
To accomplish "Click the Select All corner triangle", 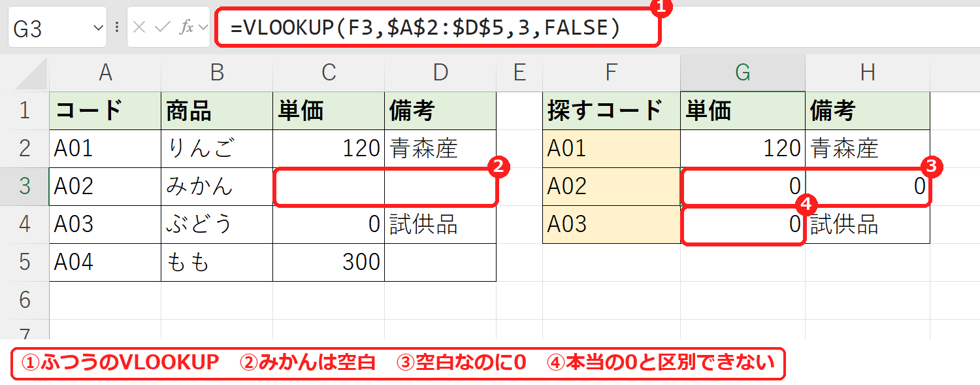I will click(x=31, y=73).
